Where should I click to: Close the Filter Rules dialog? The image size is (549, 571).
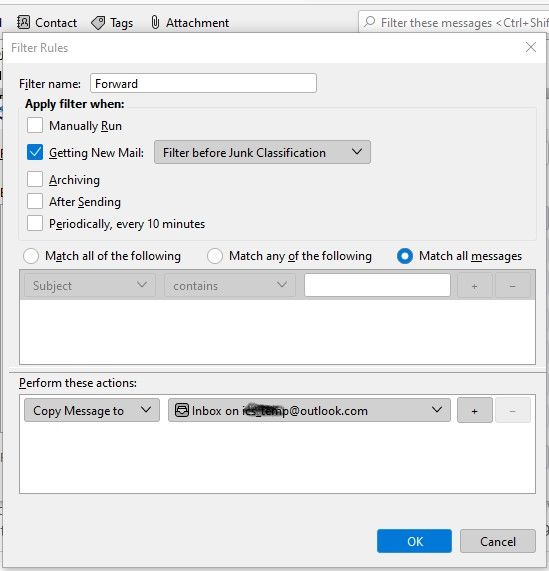[x=531, y=47]
